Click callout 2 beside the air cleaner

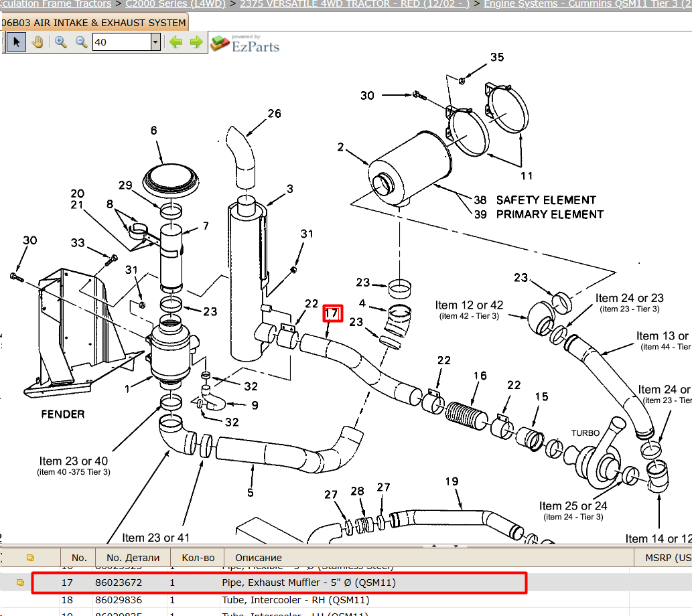point(340,147)
